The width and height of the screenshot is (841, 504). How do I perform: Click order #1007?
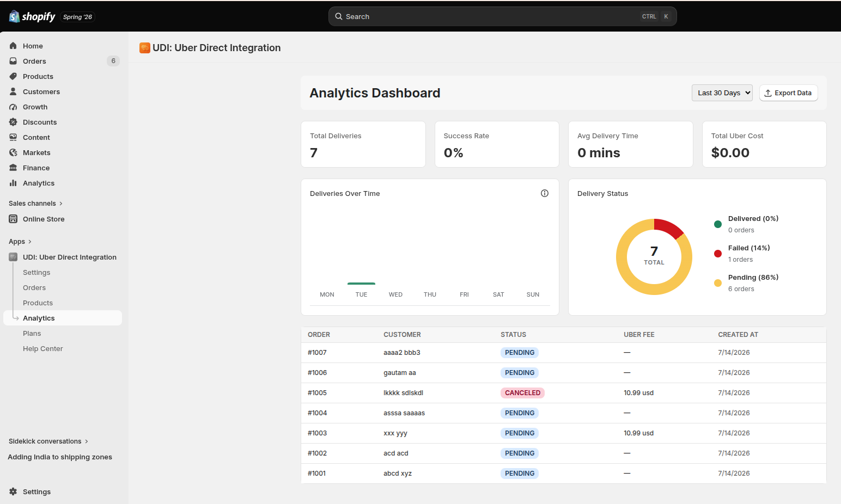point(317,353)
